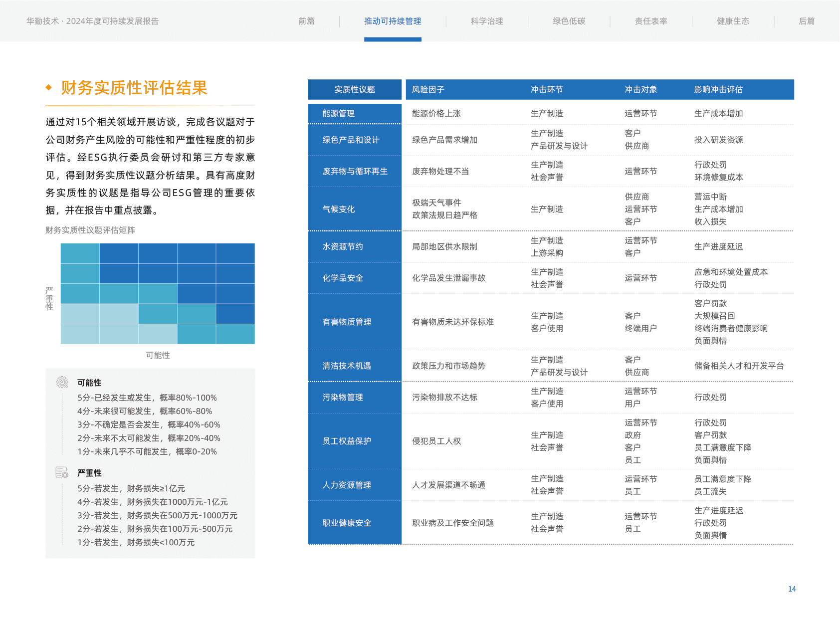The image size is (840, 619).
Task: Click the gear icon beside 可能性
Action: point(62,383)
